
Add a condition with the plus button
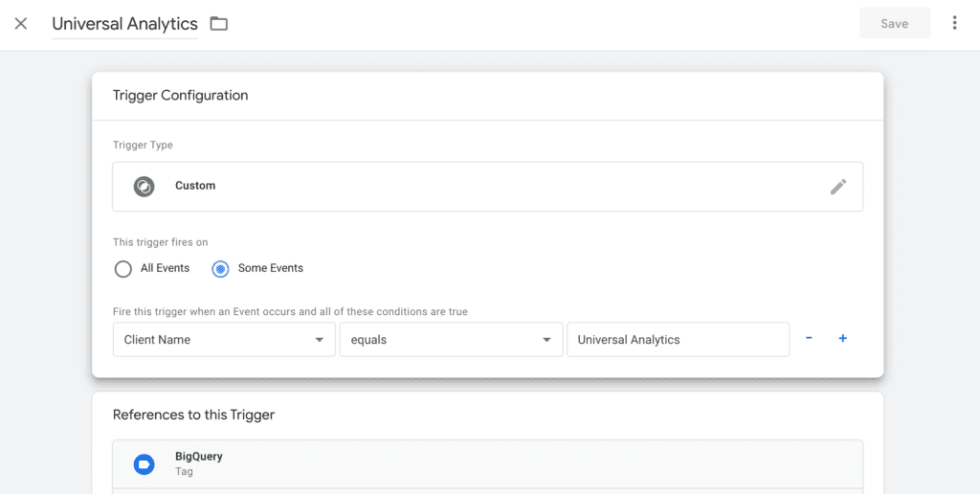click(842, 338)
